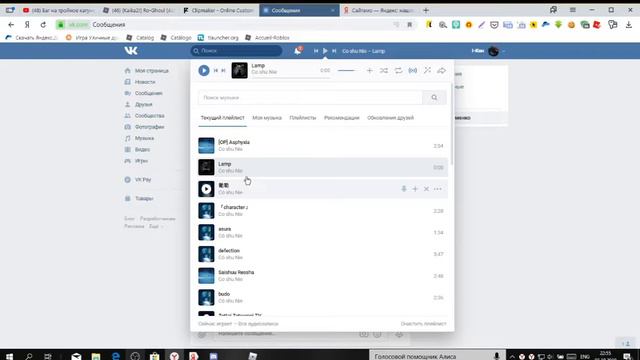Switch to the Рекомендации tab
The height and width of the screenshot is (360, 640).
click(342, 118)
